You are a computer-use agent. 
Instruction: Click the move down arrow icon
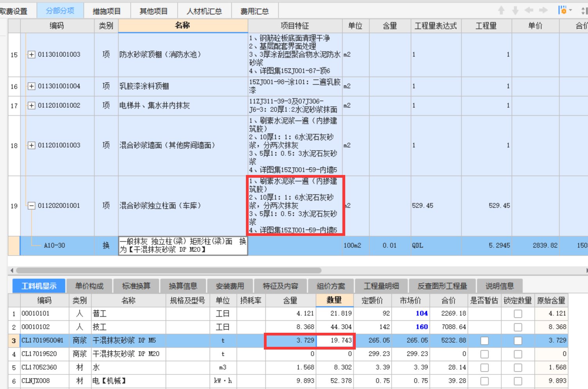515,11
